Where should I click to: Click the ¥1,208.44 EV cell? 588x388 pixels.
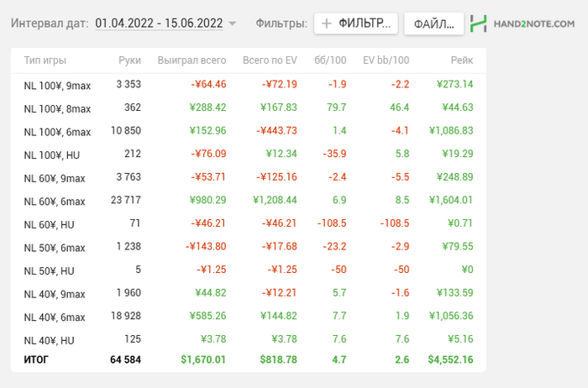pos(275,200)
